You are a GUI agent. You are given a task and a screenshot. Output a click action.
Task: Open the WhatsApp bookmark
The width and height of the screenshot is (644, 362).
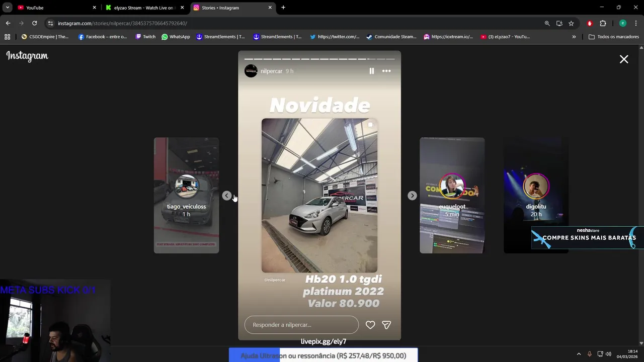point(176,37)
